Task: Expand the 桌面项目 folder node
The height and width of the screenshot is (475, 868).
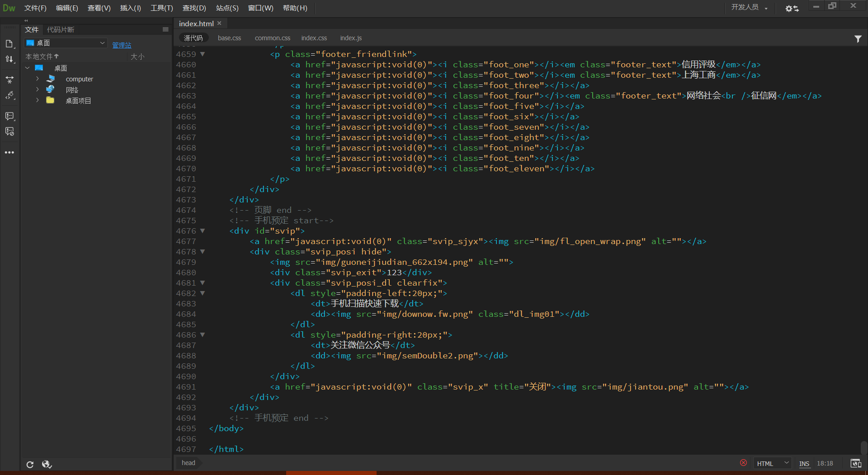Action: point(38,100)
